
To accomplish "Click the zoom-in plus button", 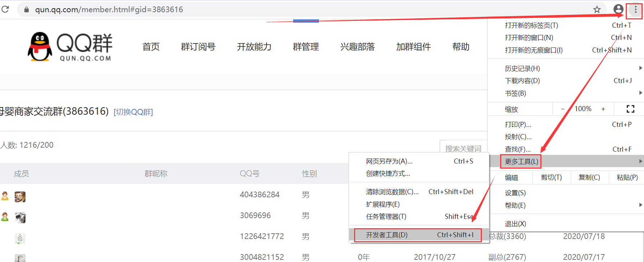I will (x=603, y=109).
